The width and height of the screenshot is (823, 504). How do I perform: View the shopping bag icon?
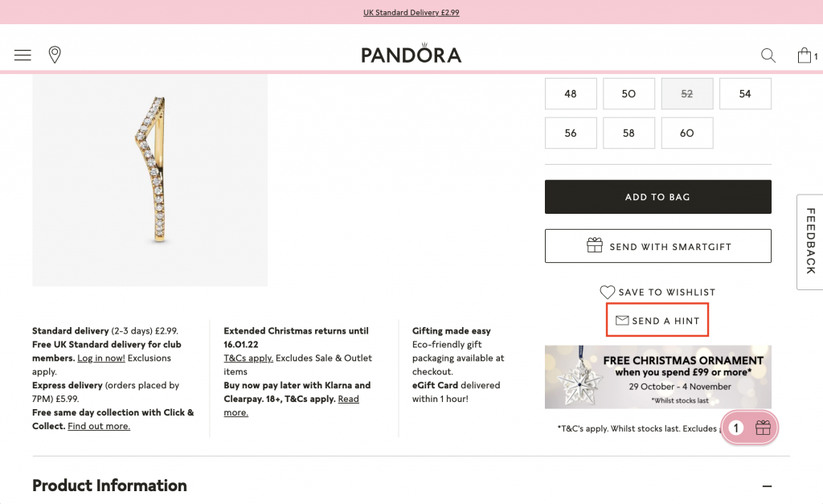click(x=805, y=55)
